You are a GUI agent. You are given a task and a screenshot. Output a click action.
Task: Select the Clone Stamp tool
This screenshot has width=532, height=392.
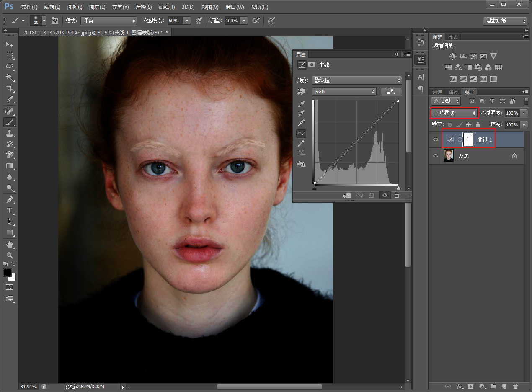(x=10, y=133)
